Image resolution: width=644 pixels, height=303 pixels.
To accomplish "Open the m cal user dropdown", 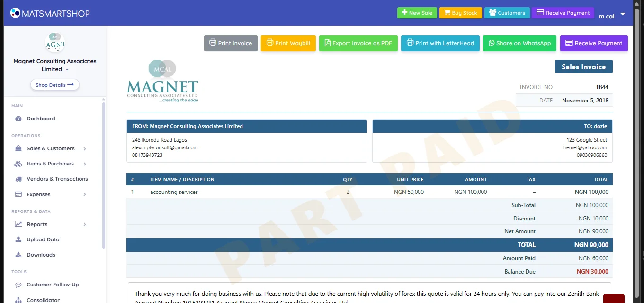I will (x=612, y=15).
